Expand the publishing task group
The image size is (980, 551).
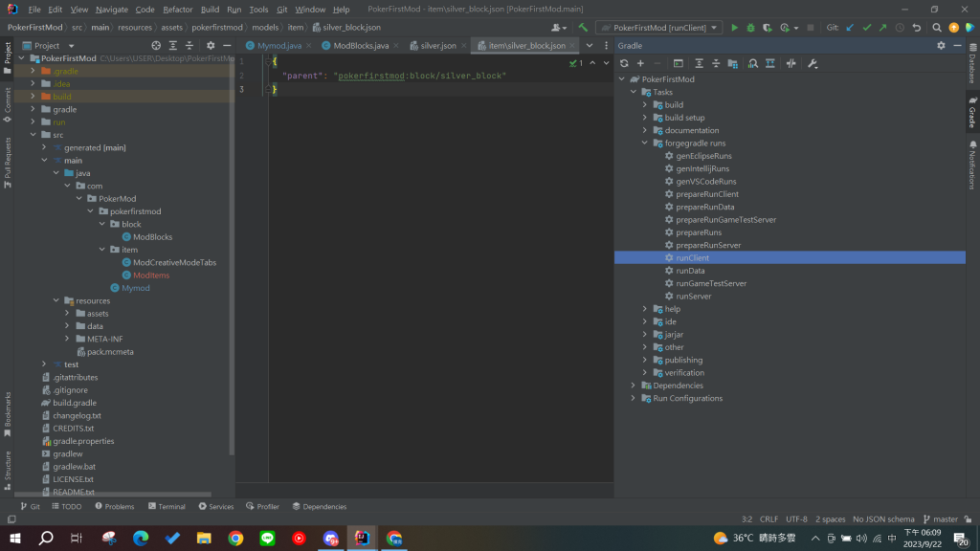644,360
